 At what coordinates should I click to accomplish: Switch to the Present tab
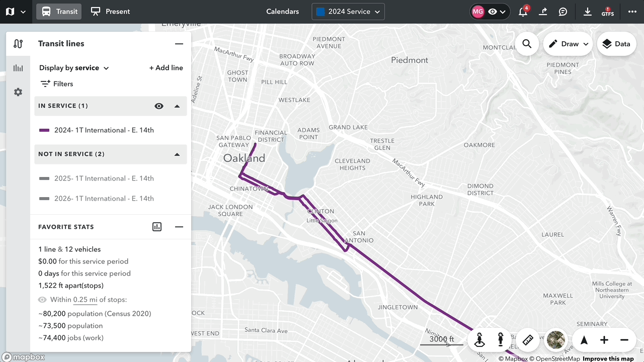pyautogui.click(x=110, y=12)
